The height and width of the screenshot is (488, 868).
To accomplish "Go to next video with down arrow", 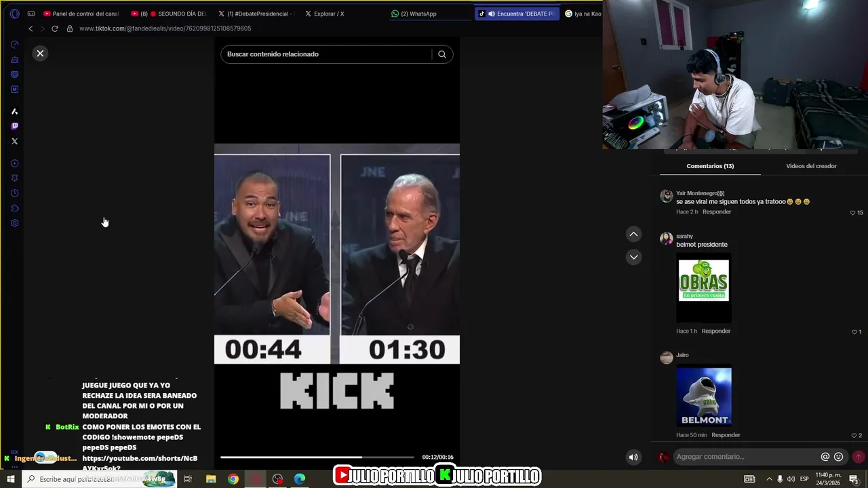I will click(633, 257).
